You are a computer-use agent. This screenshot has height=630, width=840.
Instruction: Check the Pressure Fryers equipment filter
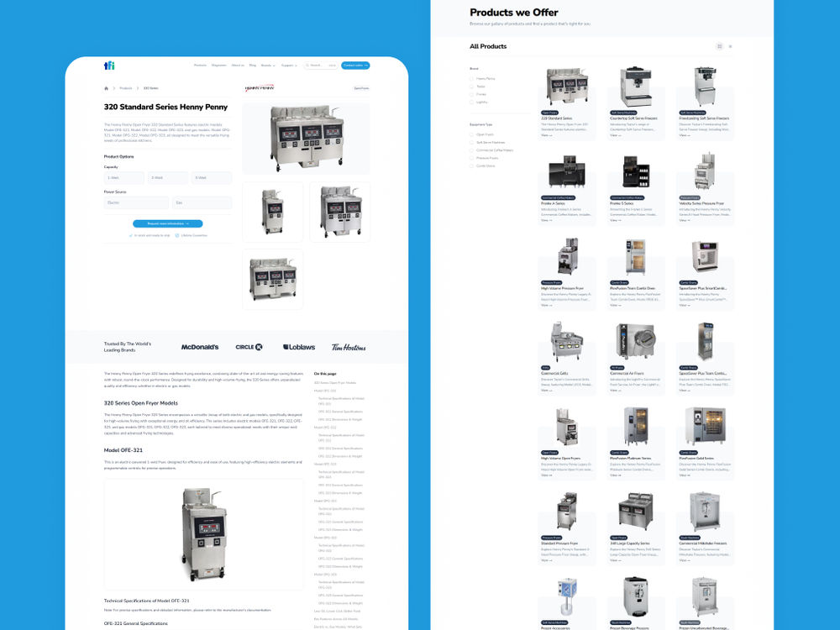(x=472, y=158)
